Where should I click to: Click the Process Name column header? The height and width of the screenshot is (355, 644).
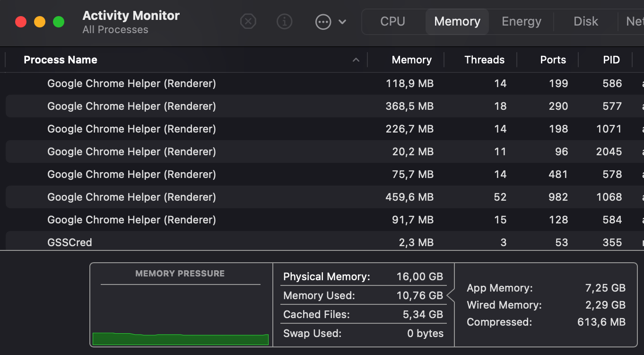tap(61, 60)
